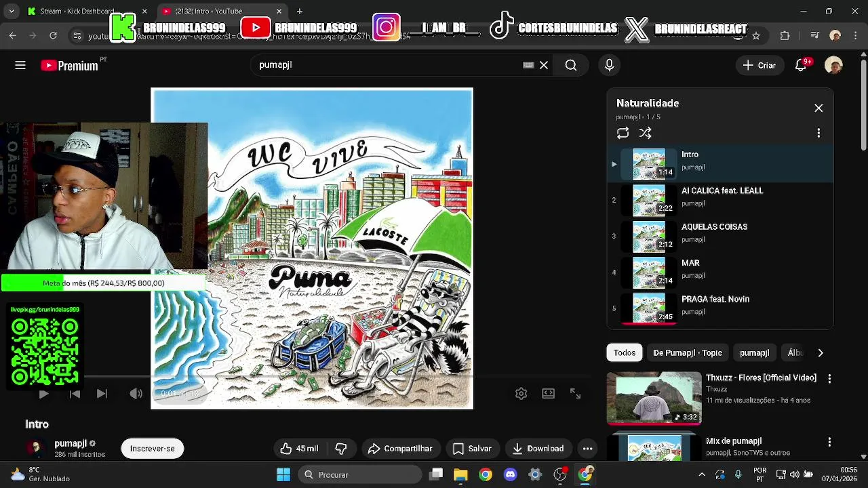Subscribe with the Inscrever-se button

pyautogui.click(x=153, y=449)
